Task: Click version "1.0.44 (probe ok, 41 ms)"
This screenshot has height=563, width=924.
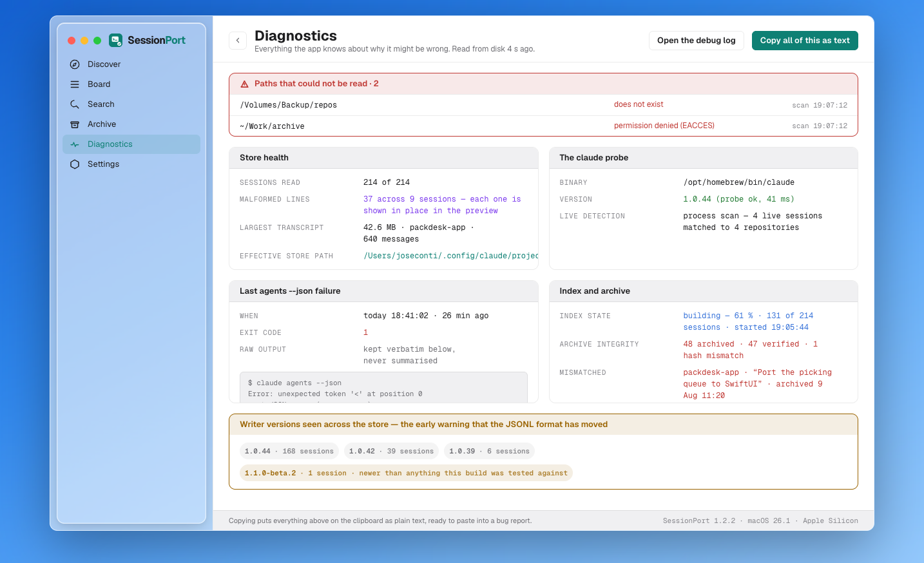Action: point(739,199)
